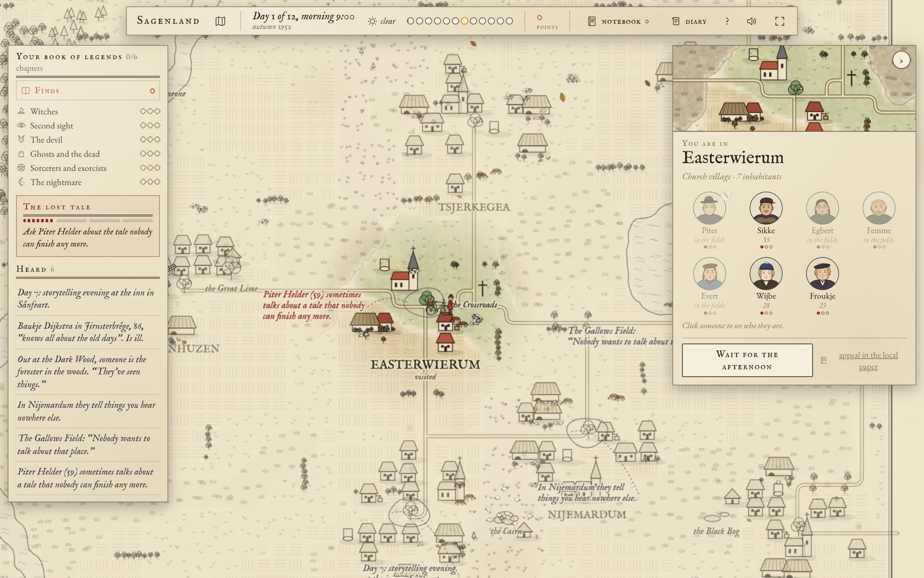The width and height of the screenshot is (924, 578).
Task: Click the Easterwierum church on map
Action: (x=404, y=270)
